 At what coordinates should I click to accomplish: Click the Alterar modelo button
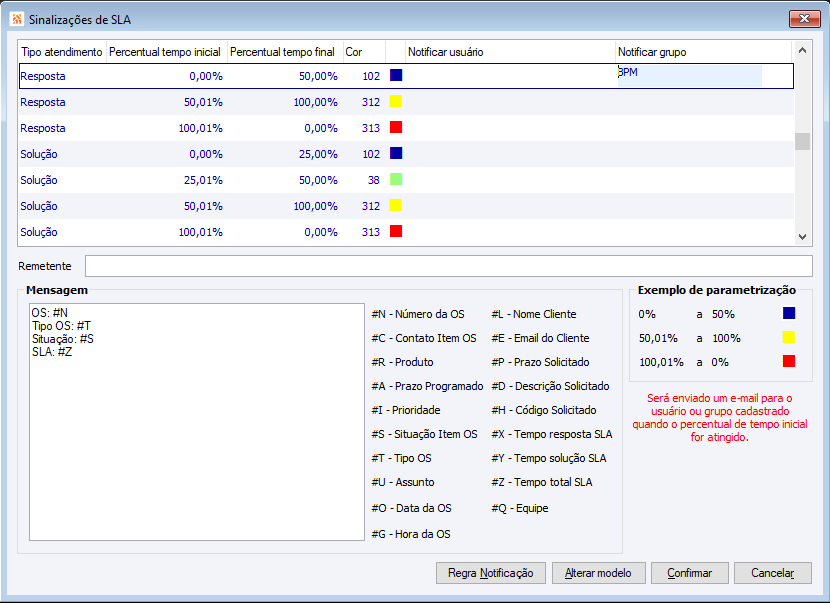(598, 573)
